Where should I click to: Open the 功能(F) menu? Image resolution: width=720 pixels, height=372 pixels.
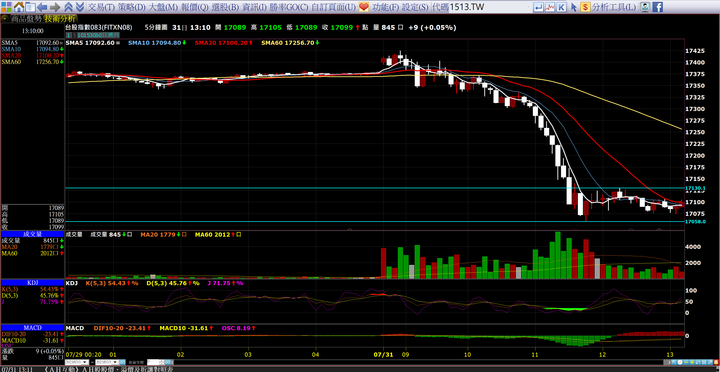[x=385, y=7]
